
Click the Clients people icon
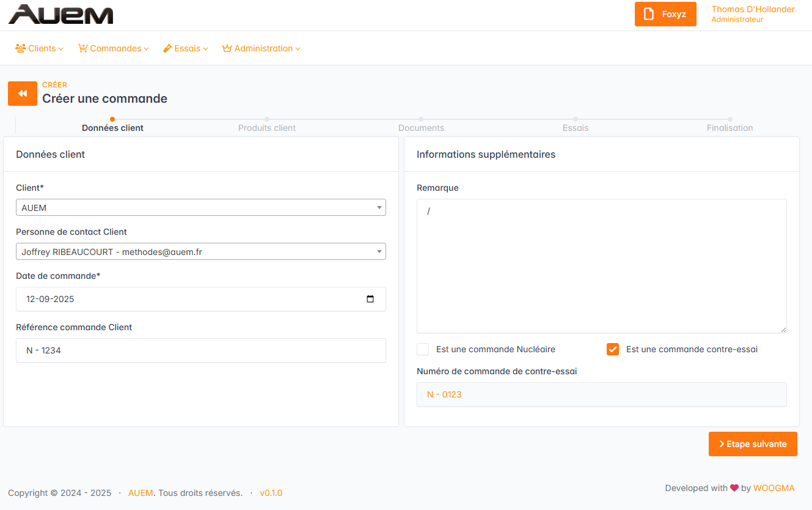(20, 48)
